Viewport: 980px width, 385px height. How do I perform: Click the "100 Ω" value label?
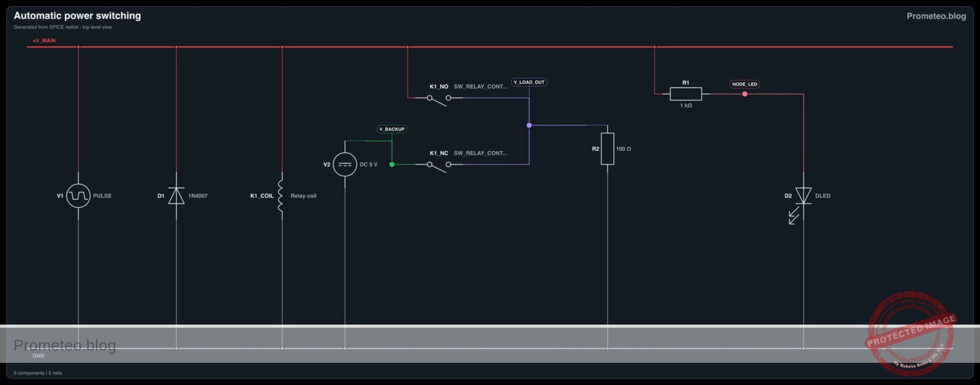pos(624,149)
